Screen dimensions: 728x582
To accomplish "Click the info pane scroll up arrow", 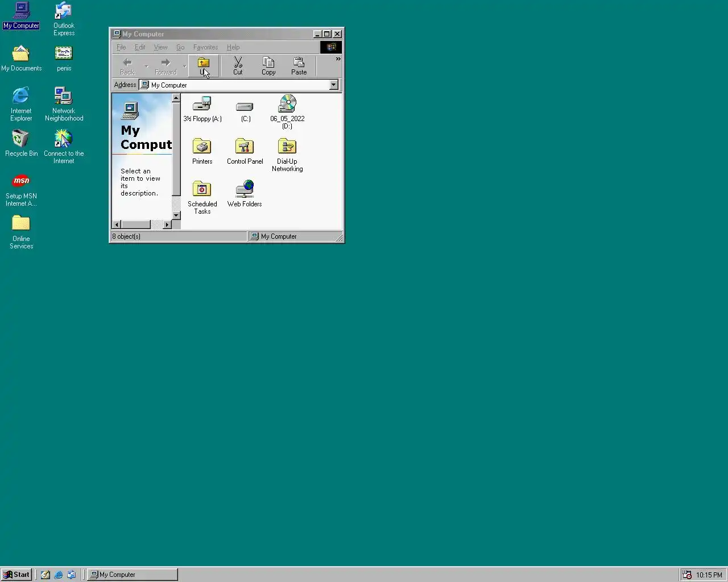I will (176, 98).
